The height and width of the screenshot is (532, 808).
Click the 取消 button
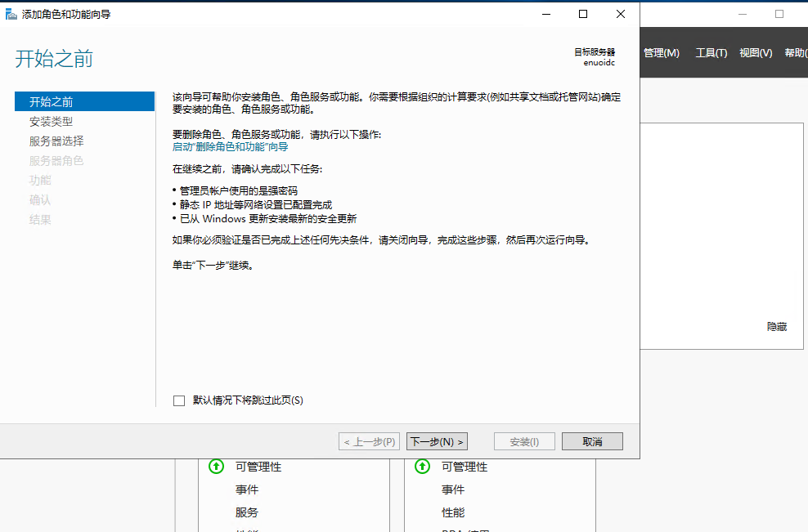[x=592, y=441]
